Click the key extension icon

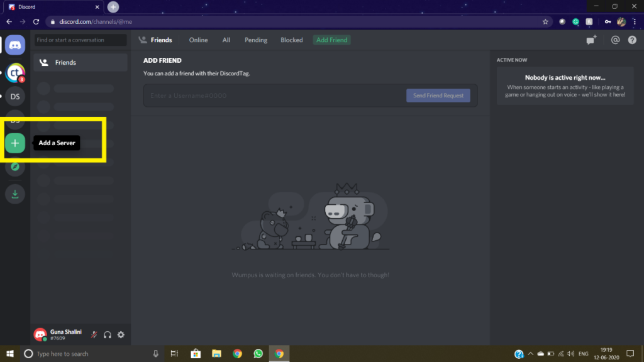(x=608, y=22)
